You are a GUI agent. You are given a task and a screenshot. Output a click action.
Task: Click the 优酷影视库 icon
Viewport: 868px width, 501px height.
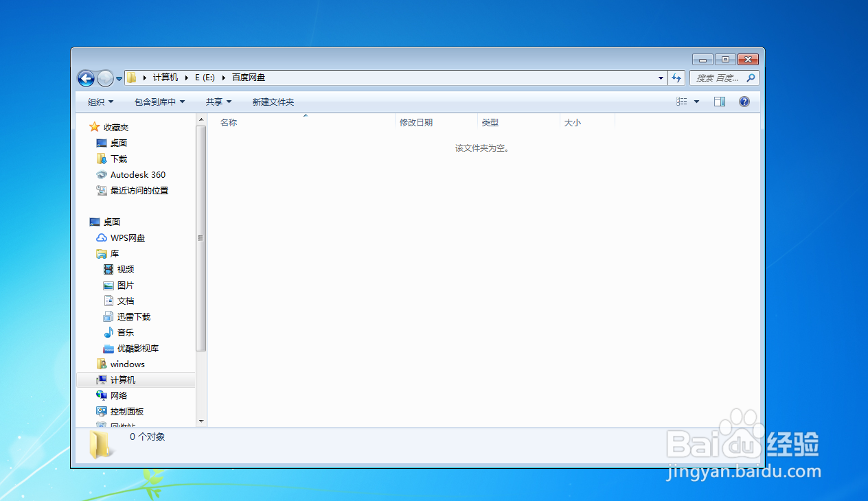click(108, 348)
